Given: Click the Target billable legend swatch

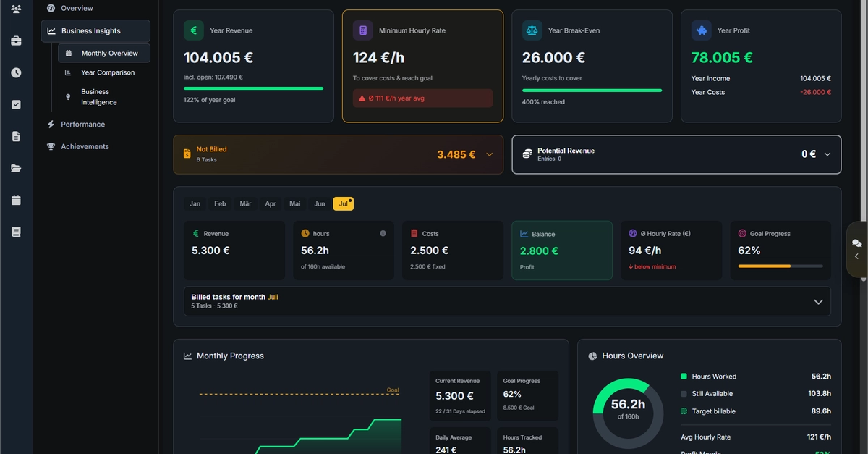Looking at the screenshot, I should (x=684, y=411).
